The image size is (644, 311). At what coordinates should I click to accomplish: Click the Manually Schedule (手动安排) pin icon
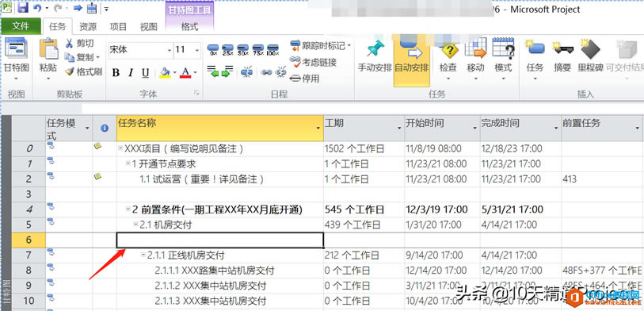[x=375, y=49]
